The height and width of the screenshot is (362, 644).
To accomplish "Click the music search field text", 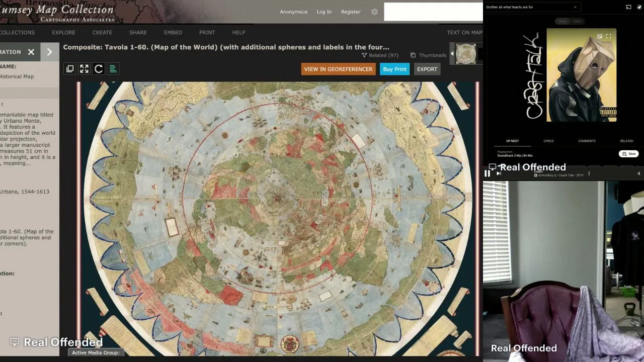I will pos(510,7).
